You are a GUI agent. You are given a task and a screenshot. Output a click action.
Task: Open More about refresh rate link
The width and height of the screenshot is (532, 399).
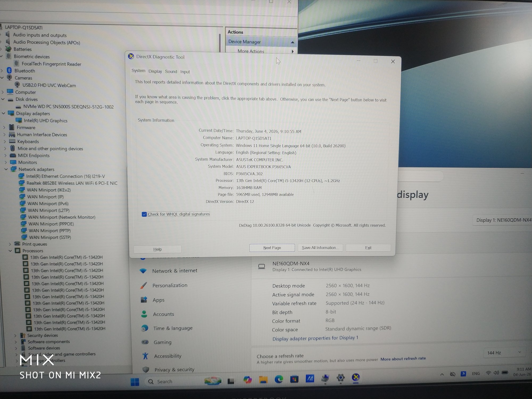coord(403,359)
